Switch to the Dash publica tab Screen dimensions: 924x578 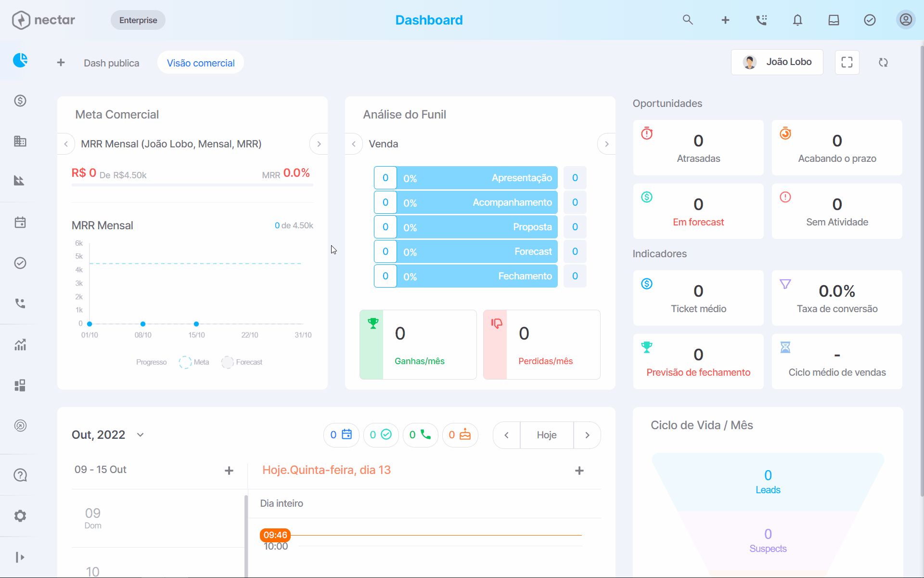111,63
